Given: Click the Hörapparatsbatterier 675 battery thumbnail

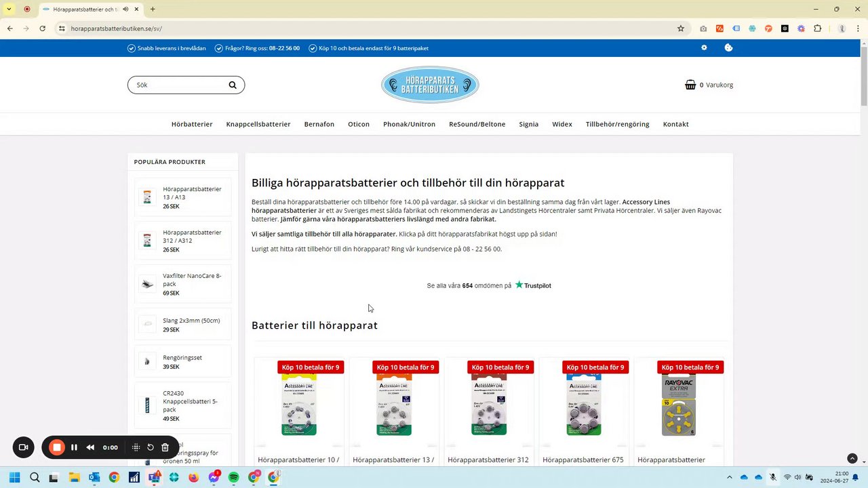Looking at the screenshot, I should coord(584,405).
